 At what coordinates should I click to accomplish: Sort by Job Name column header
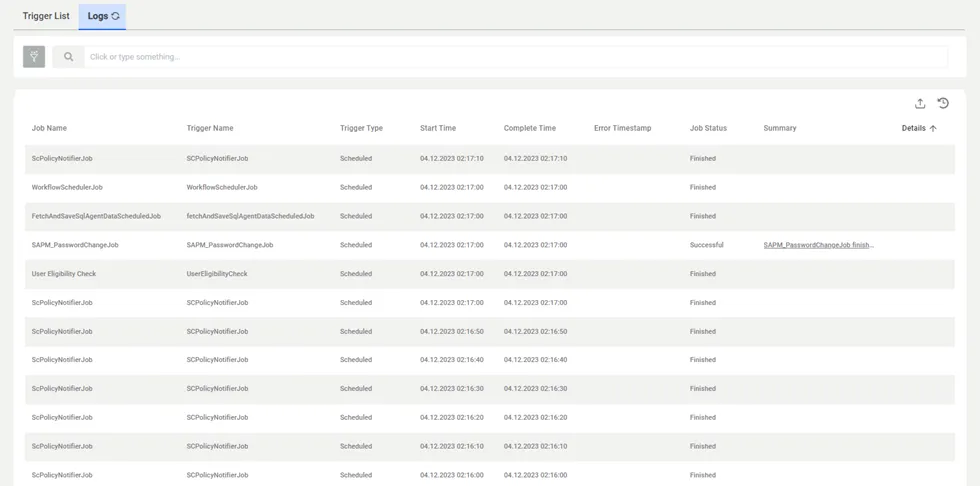point(49,128)
